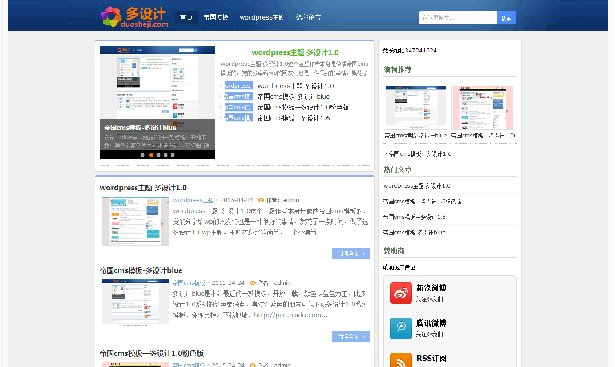This screenshot has height=367, width=615.
Task: Open green headline wordpress主题 多设计1.0
Action: [295, 52]
